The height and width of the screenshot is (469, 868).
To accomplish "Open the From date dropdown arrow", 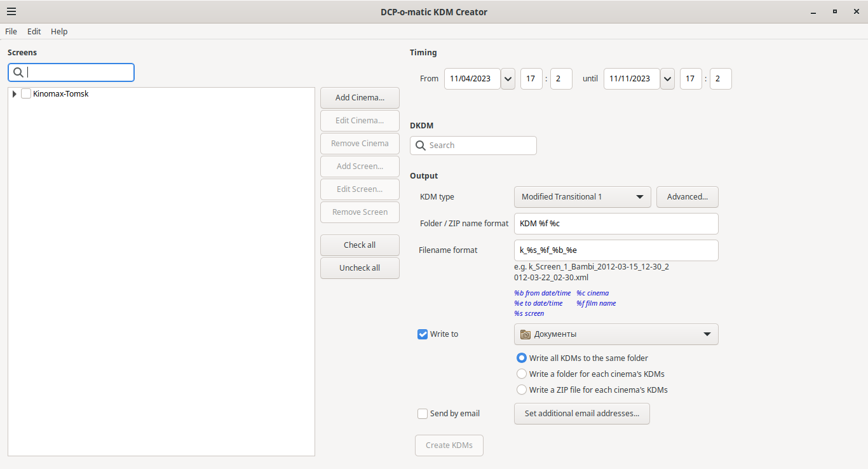I will [x=508, y=79].
